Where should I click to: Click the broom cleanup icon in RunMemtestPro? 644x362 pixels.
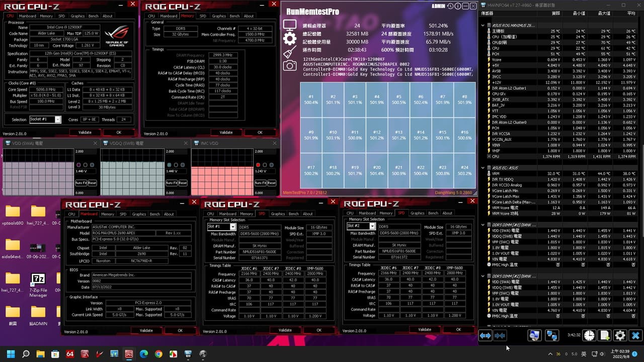pyautogui.click(x=289, y=52)
